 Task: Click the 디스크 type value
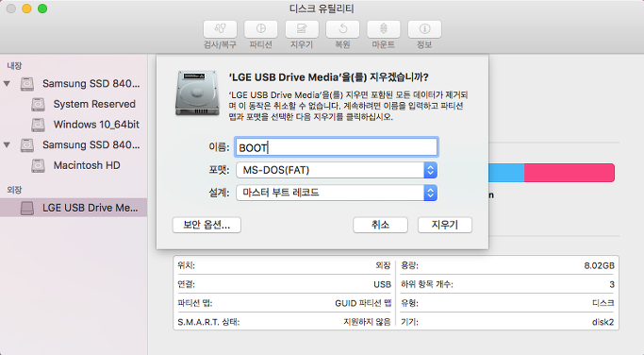603,303
